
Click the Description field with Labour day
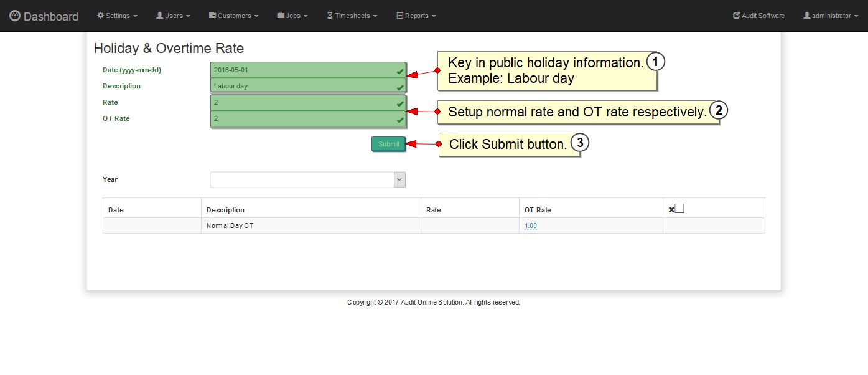[308, 86]
